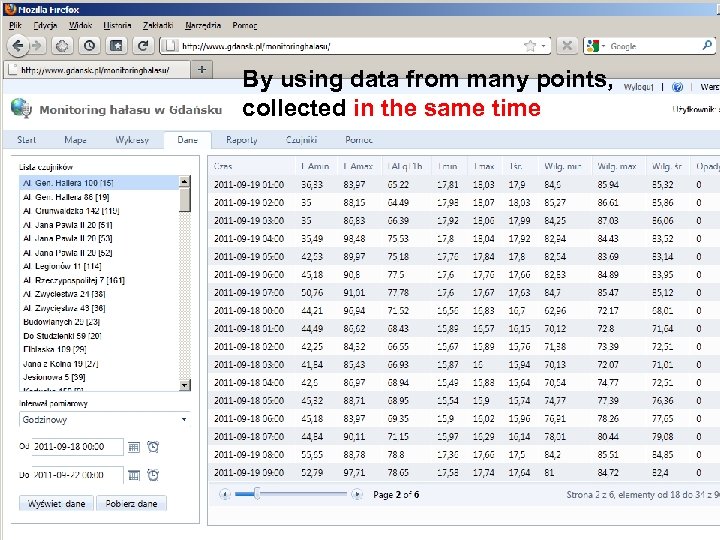This screenshot has width=720, height=540.
Task: Click the stop loading X button
Action: pos(567,45)
